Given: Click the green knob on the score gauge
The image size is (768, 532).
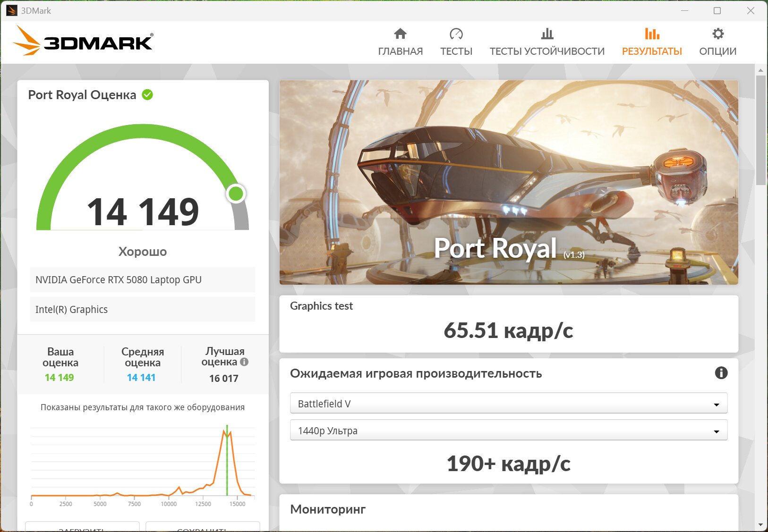Looking at the screenshot, I should tap(236, 194).
